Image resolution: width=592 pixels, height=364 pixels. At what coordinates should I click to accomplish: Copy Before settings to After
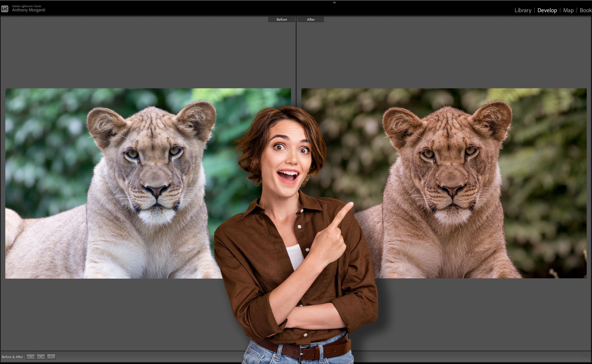coord(31,357)
